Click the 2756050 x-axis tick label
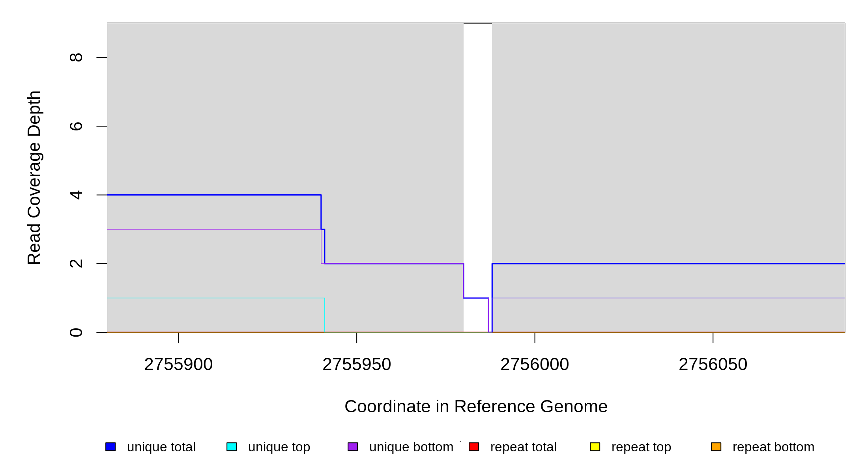This screenshot has height=473, width=868. pyautogui.click(x=713, y=365)
